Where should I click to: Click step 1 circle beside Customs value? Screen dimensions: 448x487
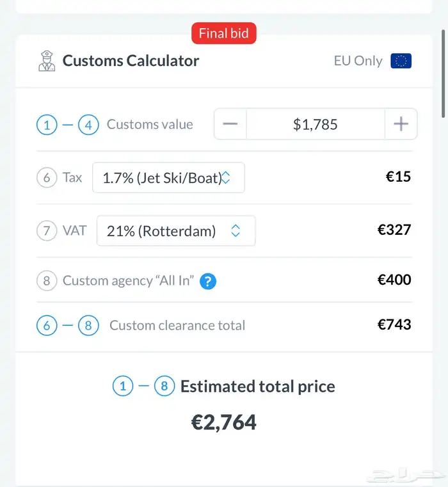click(x=47, y=124)
